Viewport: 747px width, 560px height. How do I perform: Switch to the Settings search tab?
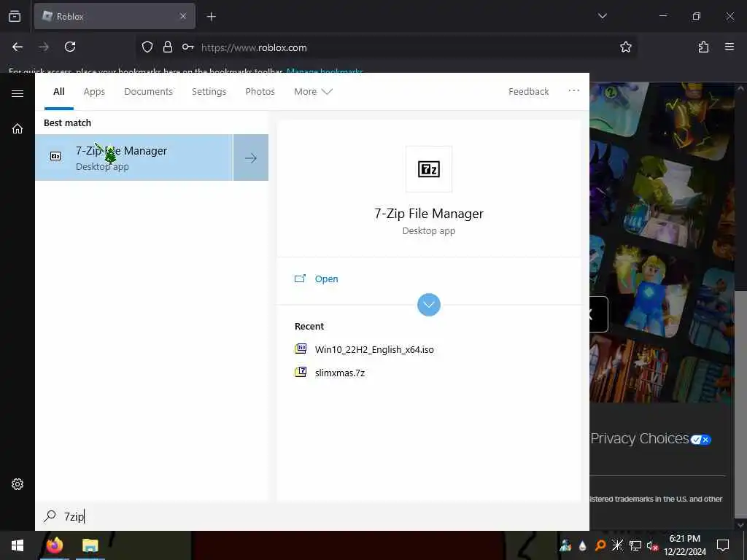(x=209, y=91)
